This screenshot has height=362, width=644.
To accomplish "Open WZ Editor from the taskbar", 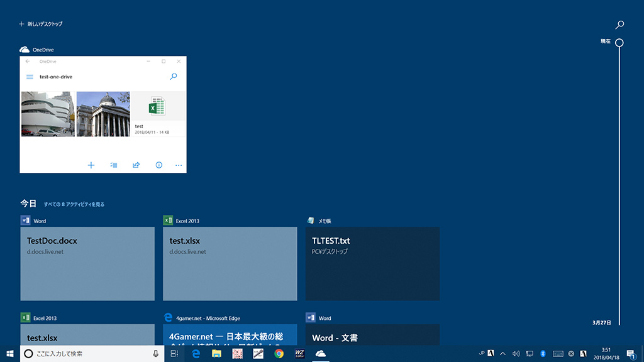I will [300, 354].
